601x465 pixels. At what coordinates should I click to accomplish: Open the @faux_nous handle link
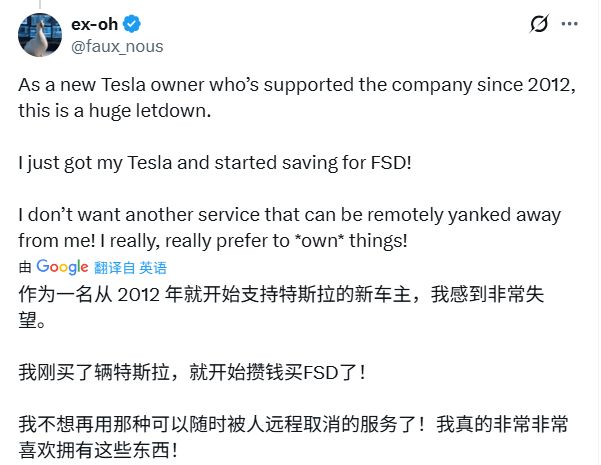tap(117, 45)
